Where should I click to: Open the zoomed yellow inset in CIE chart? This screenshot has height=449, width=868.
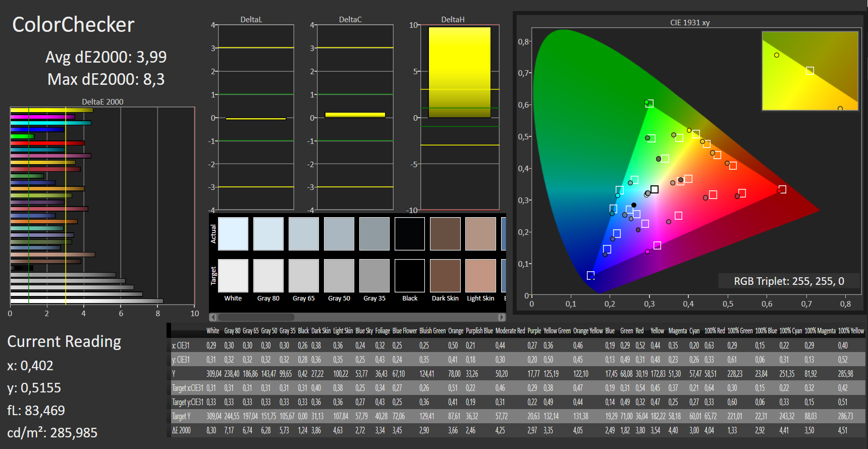(x=810, y=71)
